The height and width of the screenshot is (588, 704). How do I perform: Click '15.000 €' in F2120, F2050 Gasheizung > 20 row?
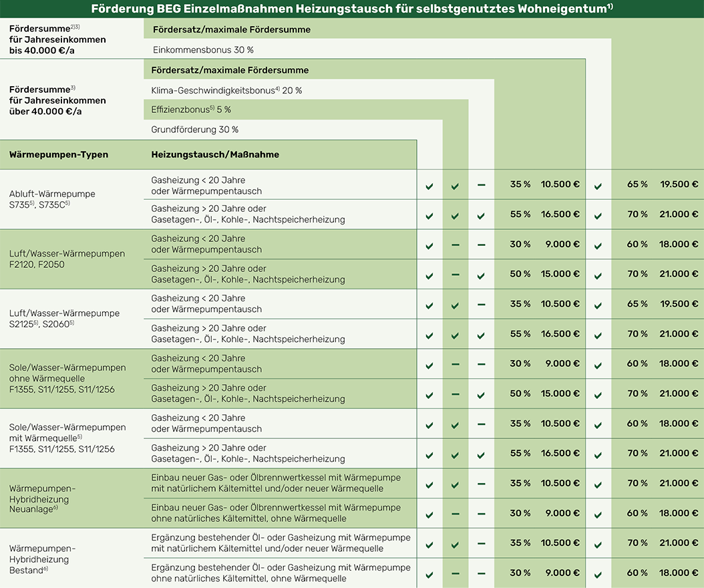coord(560,274)
